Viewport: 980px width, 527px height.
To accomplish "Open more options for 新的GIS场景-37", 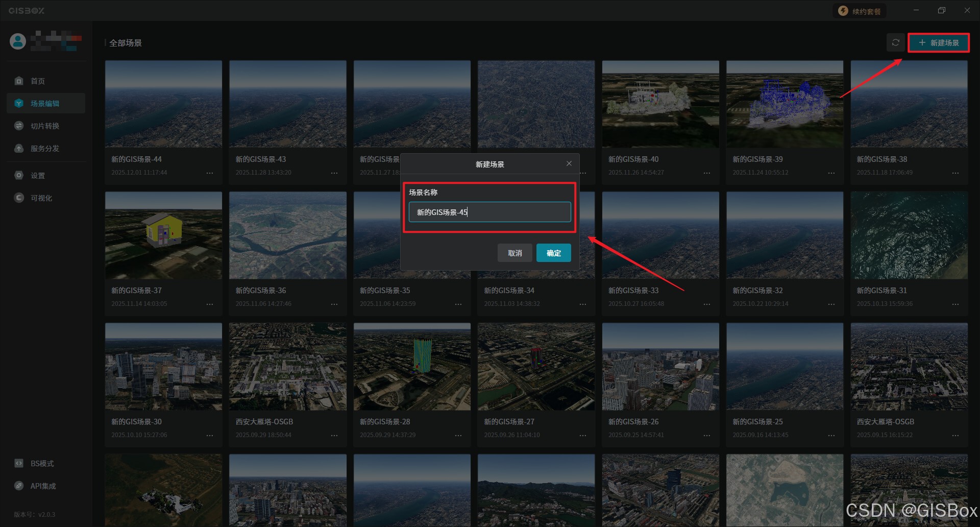I will tap(210, 304).
